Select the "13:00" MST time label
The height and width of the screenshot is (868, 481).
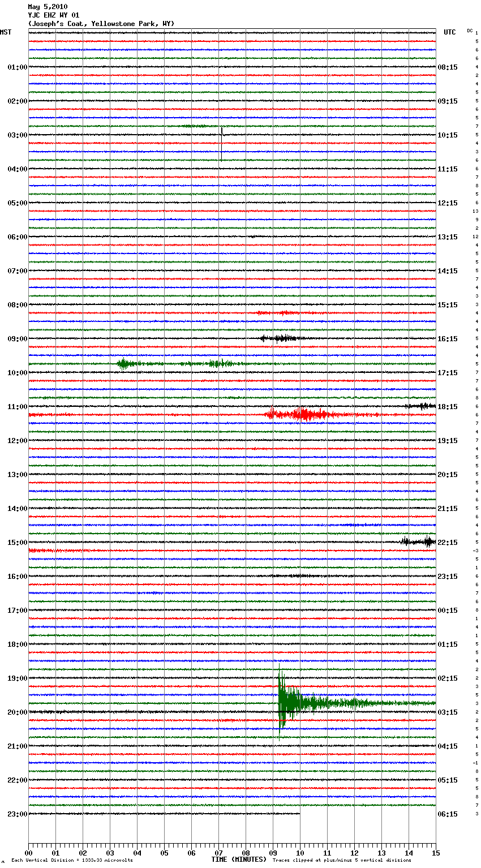coord(18,475)
